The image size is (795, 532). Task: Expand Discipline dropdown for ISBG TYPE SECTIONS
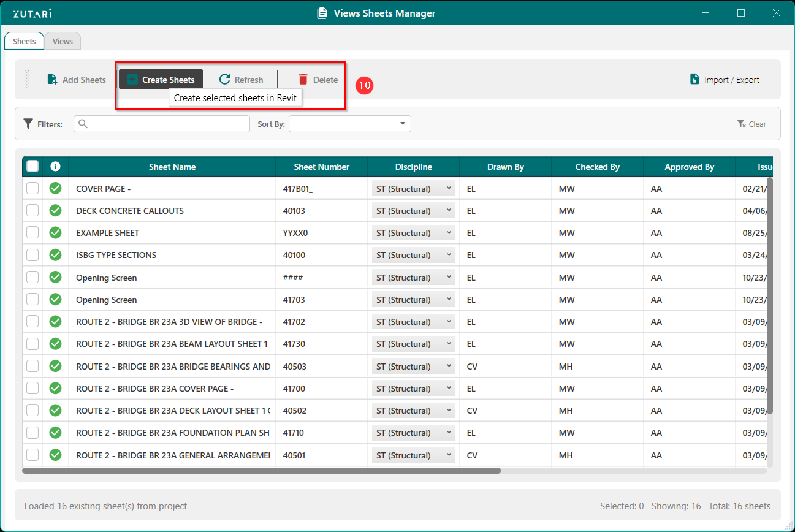(414, 255)
